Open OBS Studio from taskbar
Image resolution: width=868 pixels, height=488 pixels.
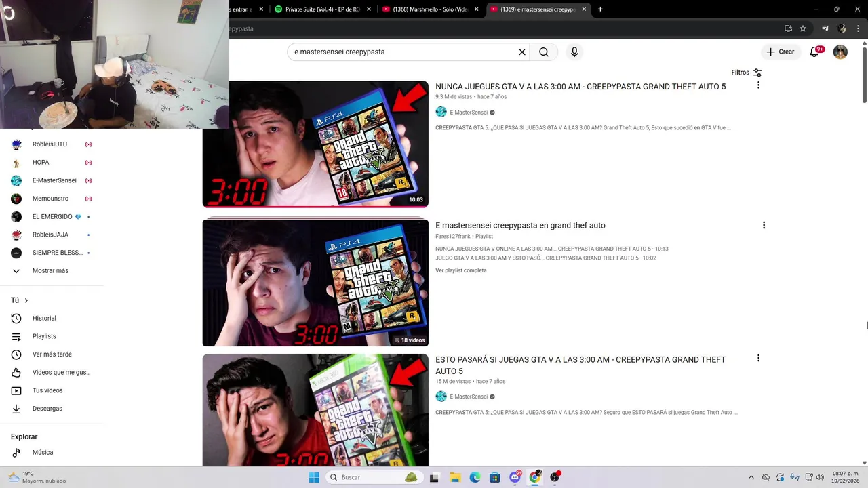click(x=555, y=477)
